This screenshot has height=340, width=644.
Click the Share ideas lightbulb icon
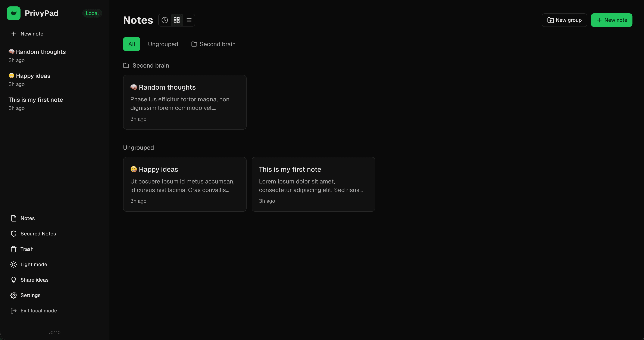pyautogui.click(x=14, y=280)
